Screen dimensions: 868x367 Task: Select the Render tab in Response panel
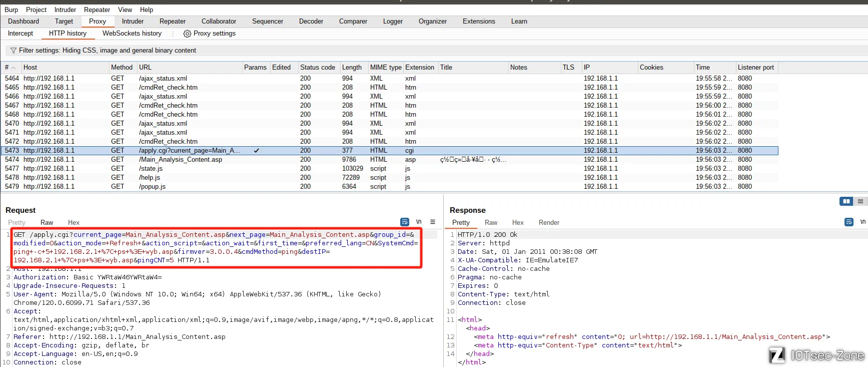[x=549, y=222]
